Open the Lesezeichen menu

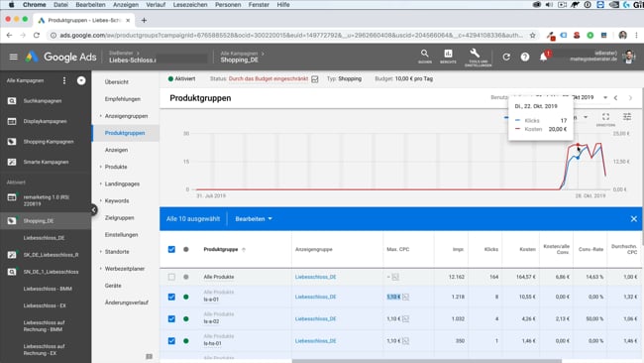tap(190, 5)
